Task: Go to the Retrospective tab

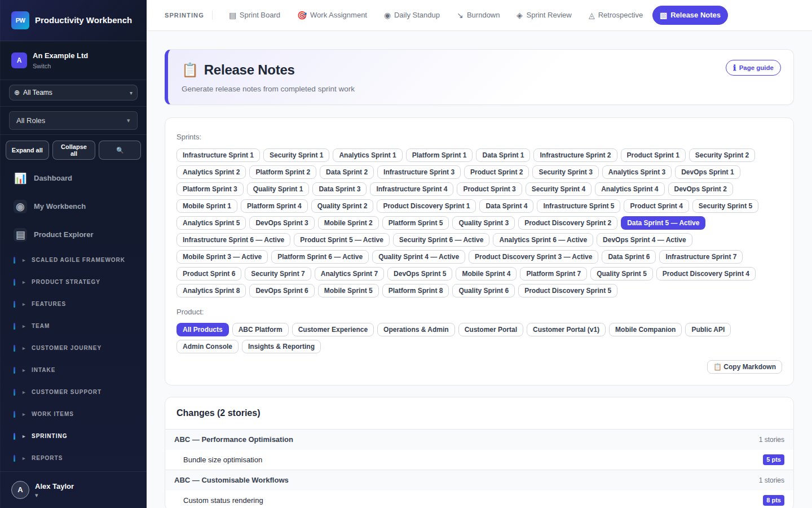Action: pyautogui.click(x=615, y=15)
